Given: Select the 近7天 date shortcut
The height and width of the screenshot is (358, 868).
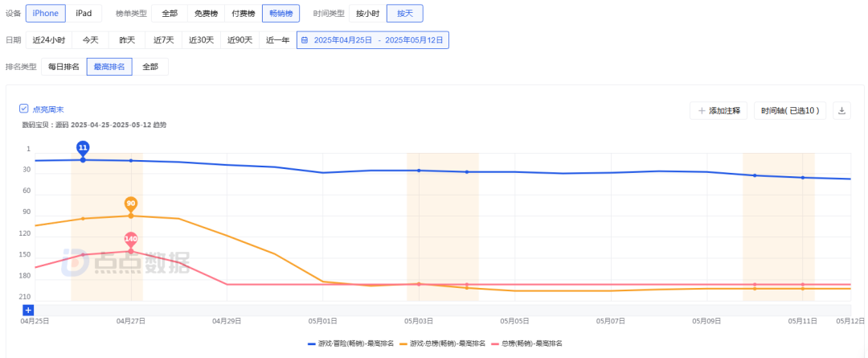Looking at the screenshot, I should click(164, 39).
